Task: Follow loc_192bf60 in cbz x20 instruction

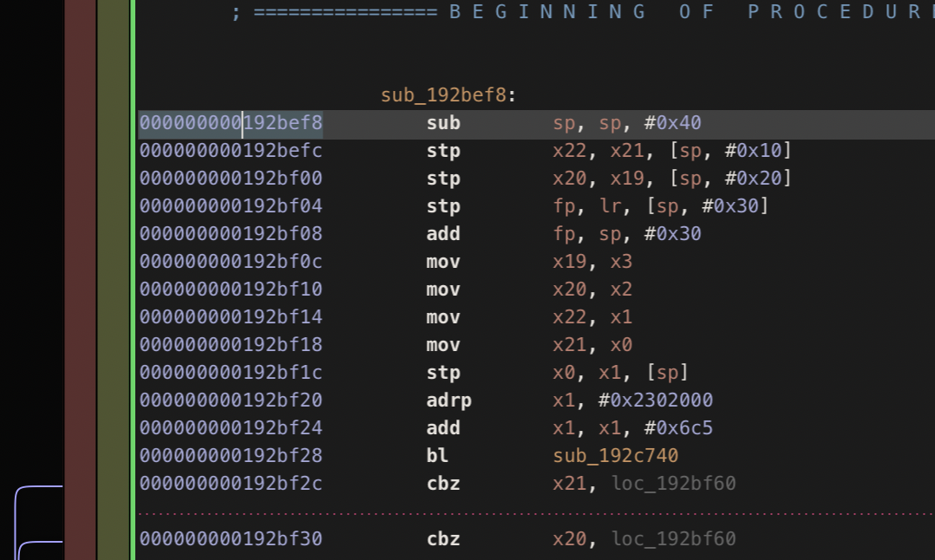Action: pyautogui.click(x=674, y=538)
